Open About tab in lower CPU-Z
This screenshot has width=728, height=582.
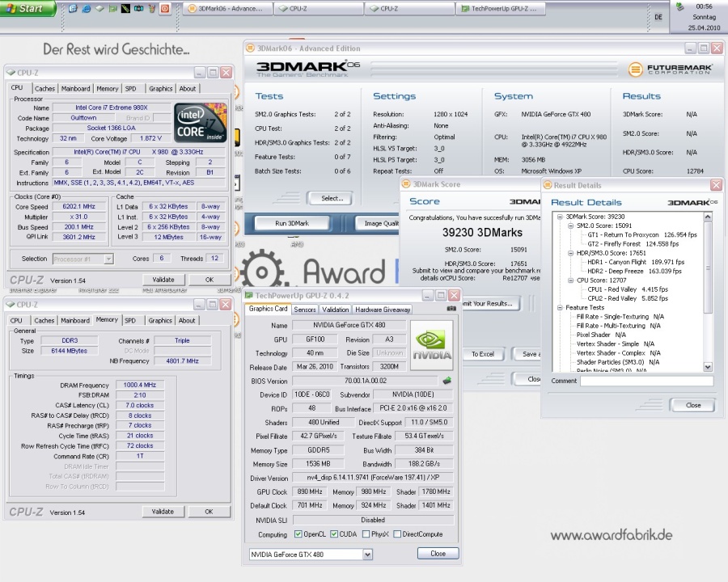[187, 320]
